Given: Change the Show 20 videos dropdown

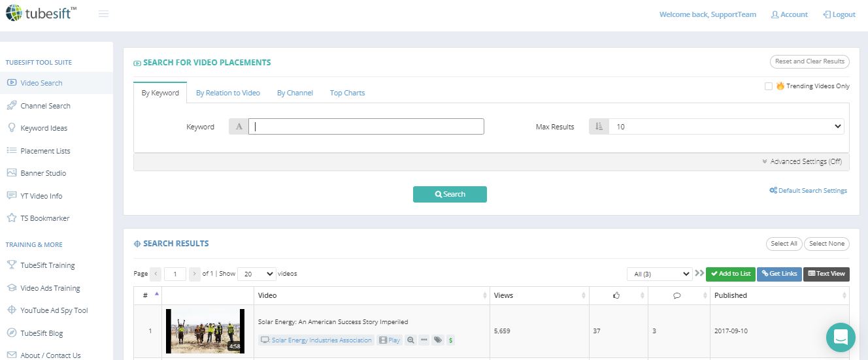Looking at the screenshot, I should coord(256,274).
